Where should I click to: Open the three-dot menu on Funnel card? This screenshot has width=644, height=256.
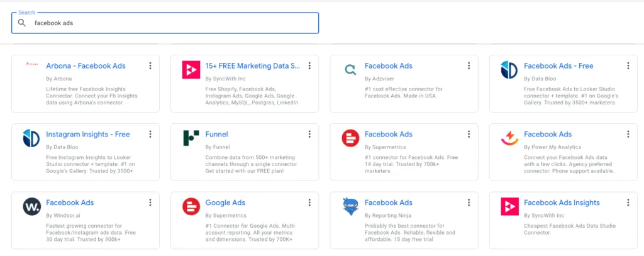309,135
